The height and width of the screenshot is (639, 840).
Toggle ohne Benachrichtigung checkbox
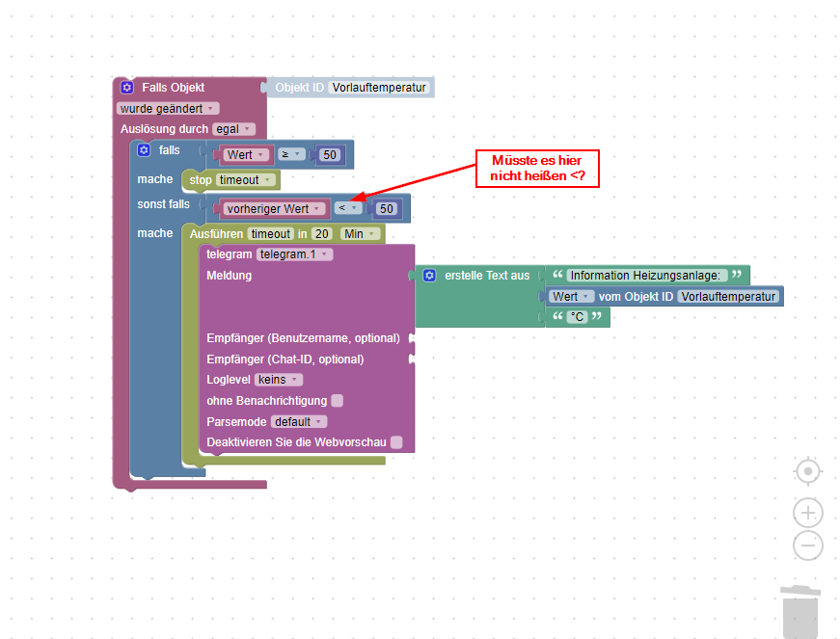[x=337, y=400]
